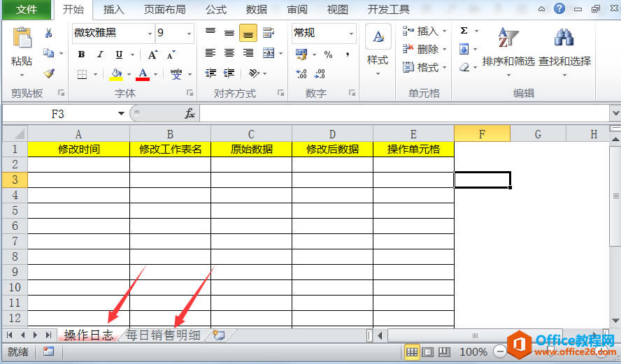Toggle bottom align button
Screen dimensions: 621x364
point(248,34)
